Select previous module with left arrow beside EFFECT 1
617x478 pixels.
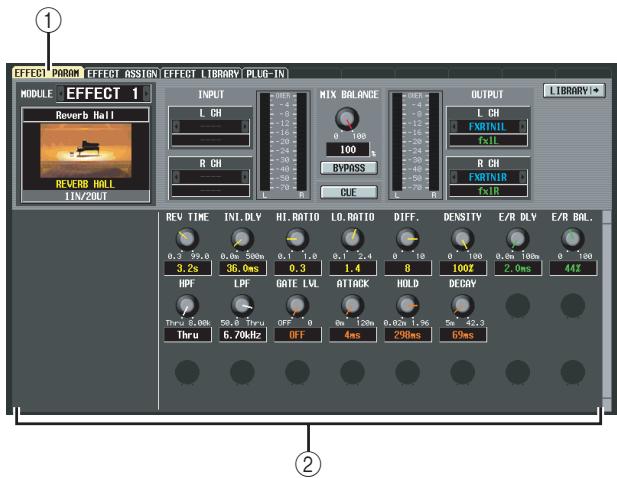click(x=60, y=94)
